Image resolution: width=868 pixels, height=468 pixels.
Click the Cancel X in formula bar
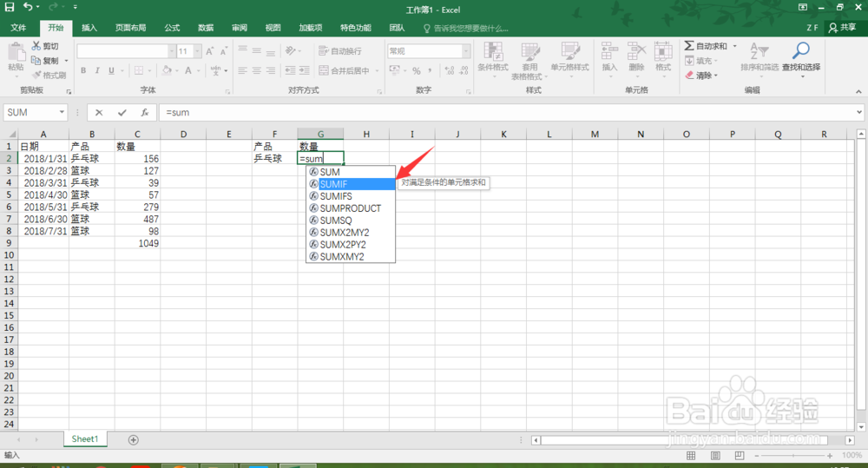point(99,112)
